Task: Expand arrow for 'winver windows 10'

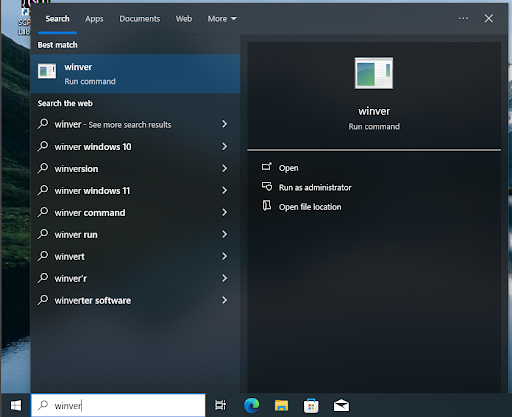Action: 225,146
